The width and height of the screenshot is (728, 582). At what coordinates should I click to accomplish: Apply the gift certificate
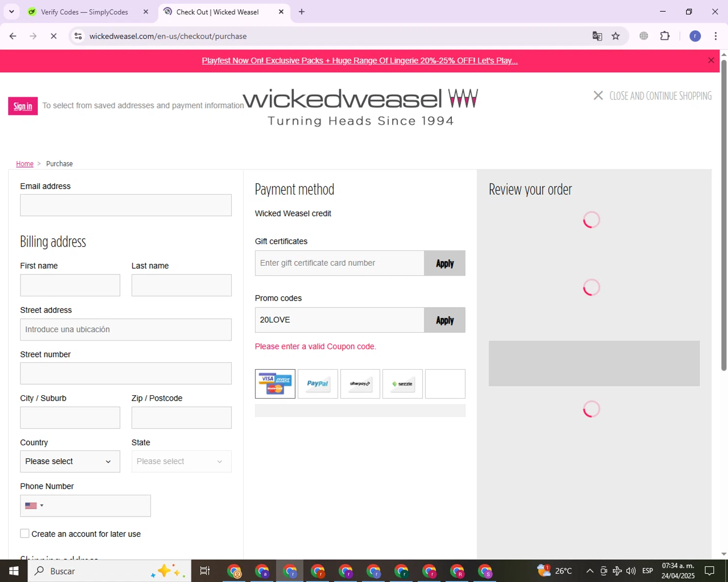pyautogui.click(x=445, y=263)
